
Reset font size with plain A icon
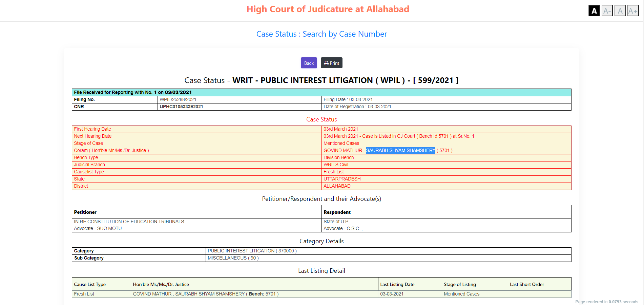coord(620,11)
